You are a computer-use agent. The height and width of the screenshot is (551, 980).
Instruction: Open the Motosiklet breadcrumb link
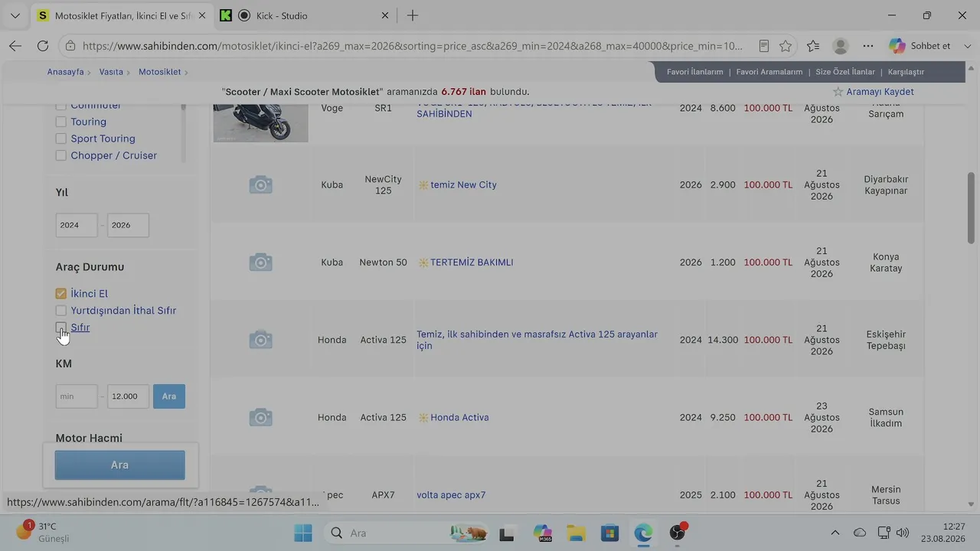click(x=159, y=72)
